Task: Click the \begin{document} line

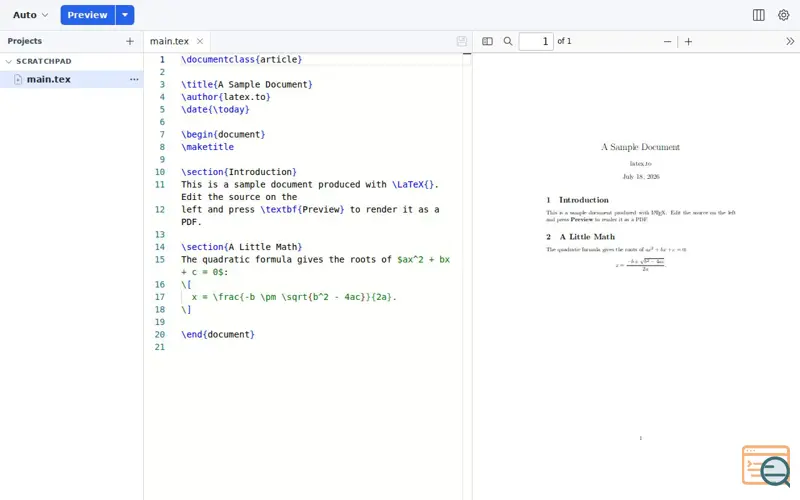Action: point(223,134)
